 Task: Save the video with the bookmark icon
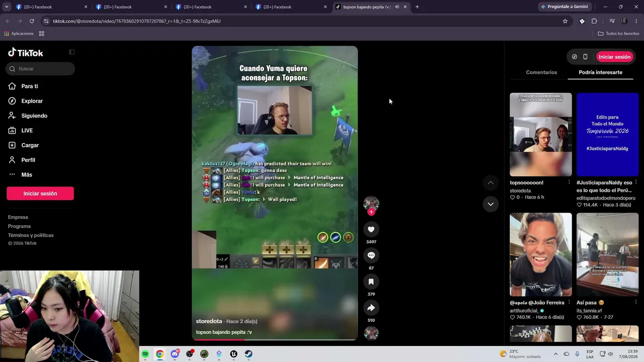click(x=371, y=282)
